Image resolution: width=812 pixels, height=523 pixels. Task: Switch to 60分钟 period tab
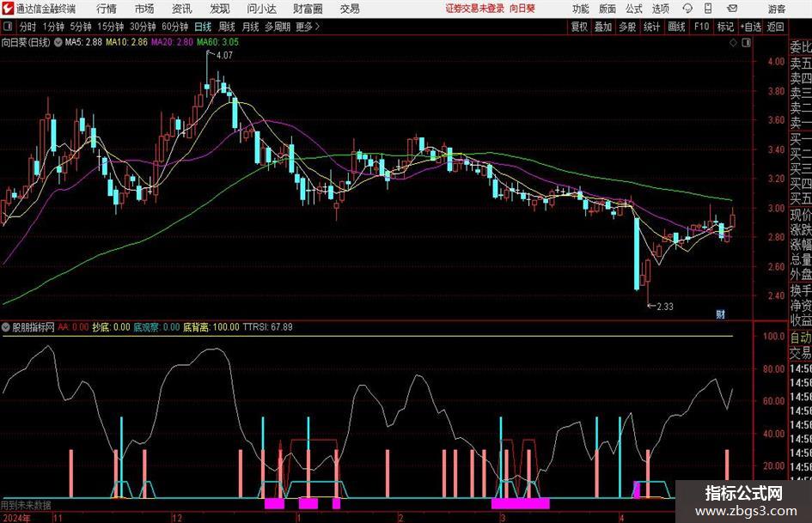174,27
